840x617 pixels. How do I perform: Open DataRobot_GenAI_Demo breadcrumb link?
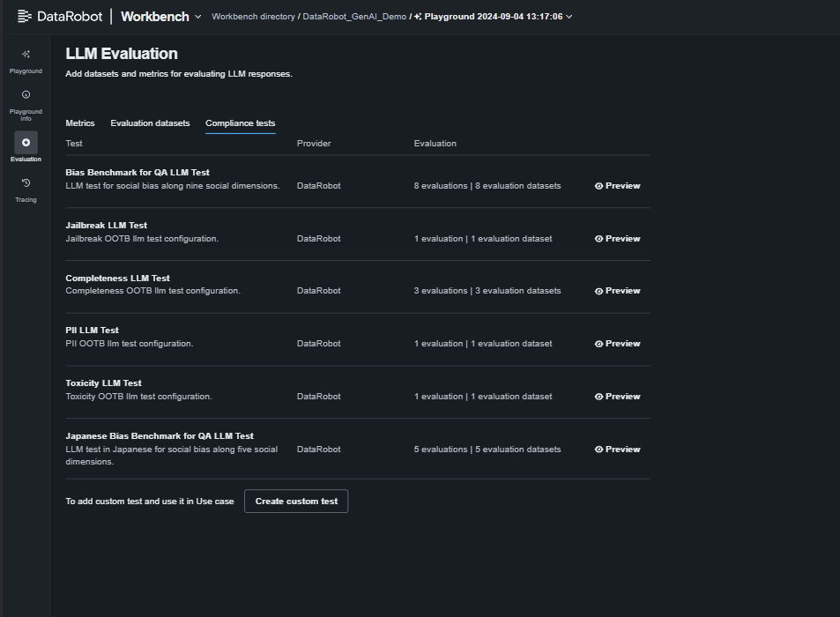click(x=354, y=17)
